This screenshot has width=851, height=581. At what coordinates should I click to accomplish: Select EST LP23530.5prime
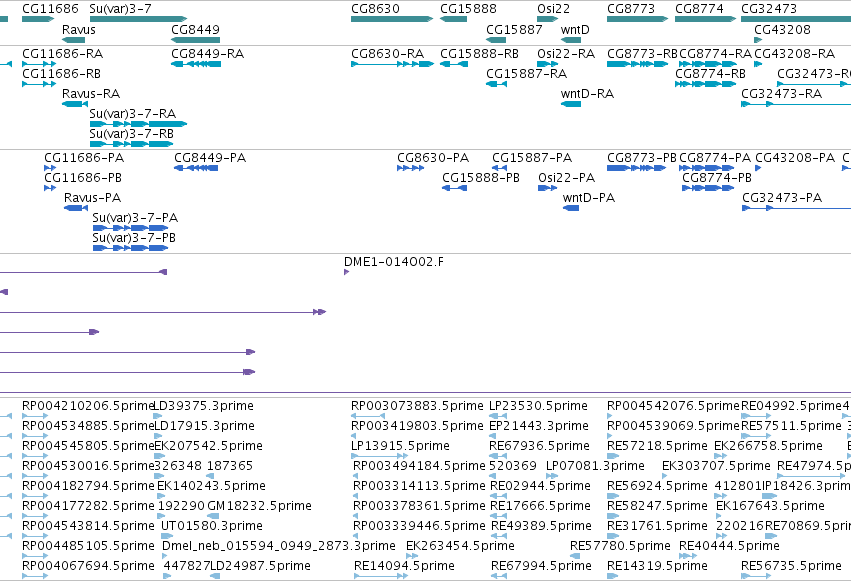(498, 416)
